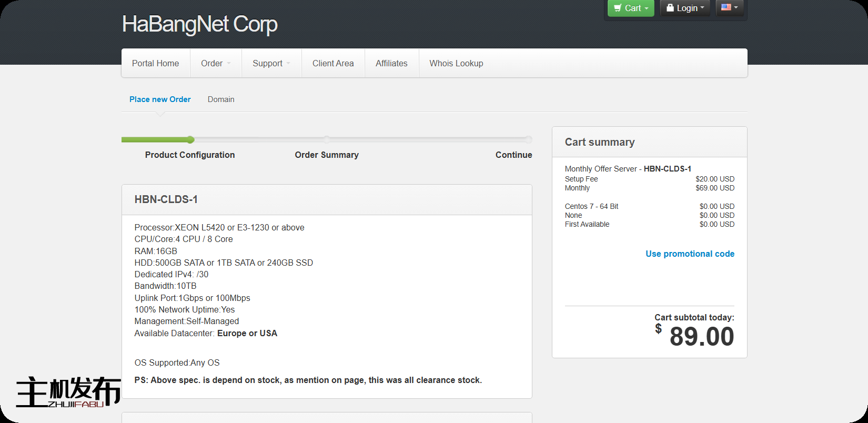Viewport: 868px width, 423px height.
Task: Click the HaBangNet Corp logo
Action: click(x=199, y=24)
